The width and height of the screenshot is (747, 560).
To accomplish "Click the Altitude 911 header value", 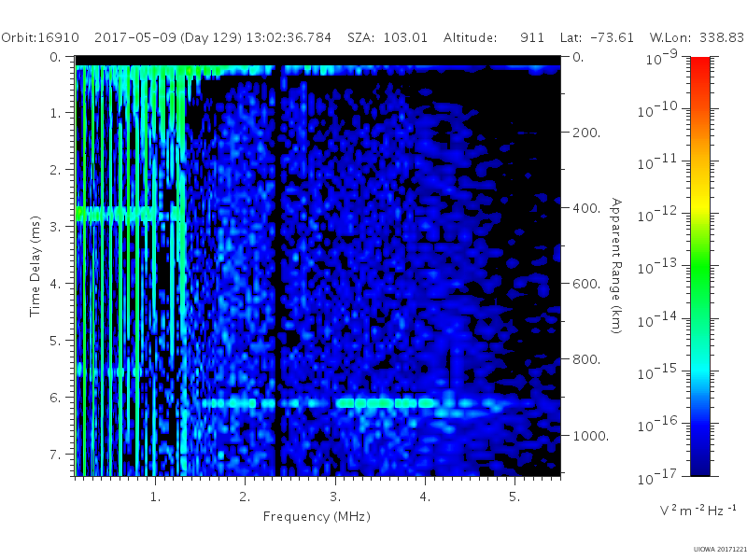I will point(494,37).
